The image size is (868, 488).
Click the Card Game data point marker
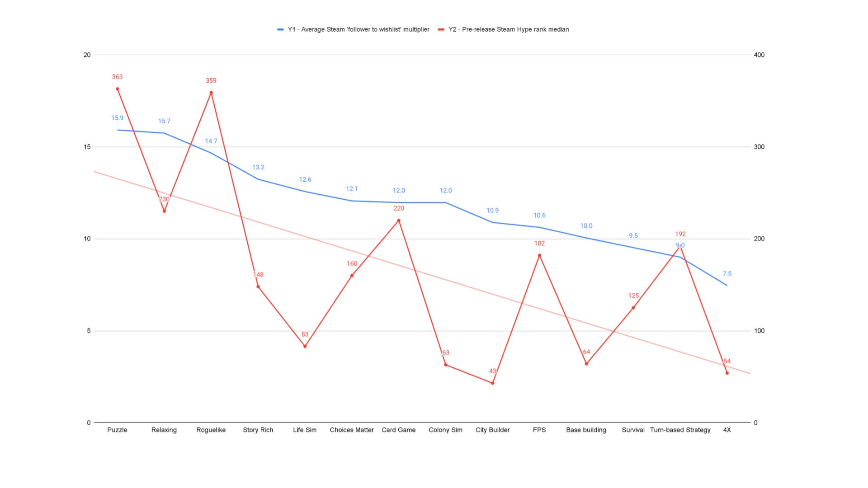click(x=399, y=220)
